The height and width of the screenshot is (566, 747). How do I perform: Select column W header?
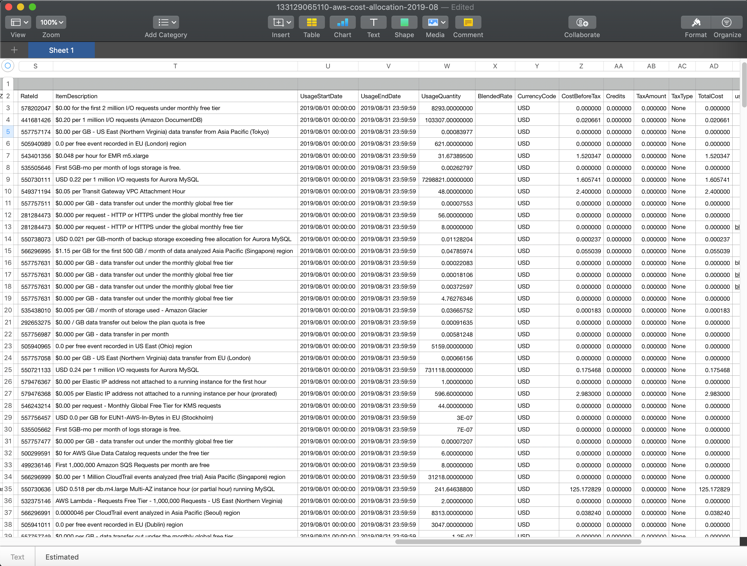[x=447, y=66]
